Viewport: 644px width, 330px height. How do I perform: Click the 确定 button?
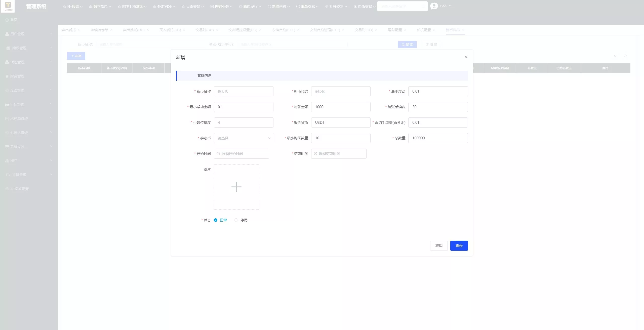pos(459,246)
